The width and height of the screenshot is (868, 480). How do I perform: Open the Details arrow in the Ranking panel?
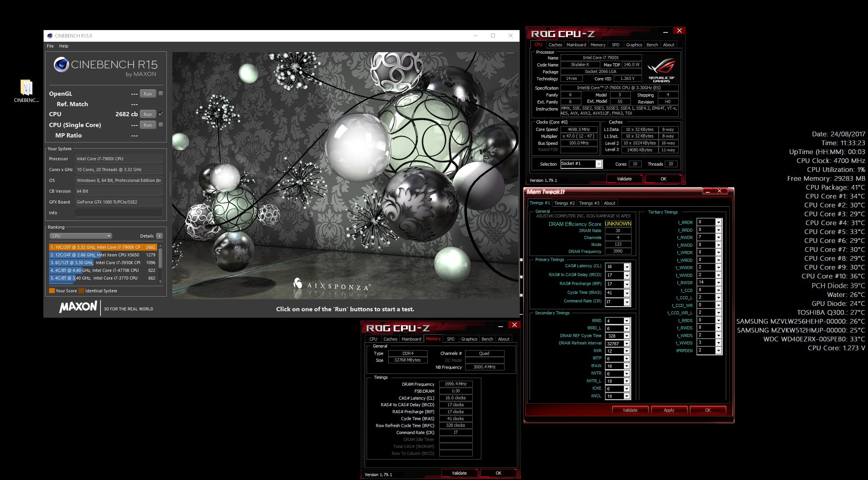click(160, 236)
